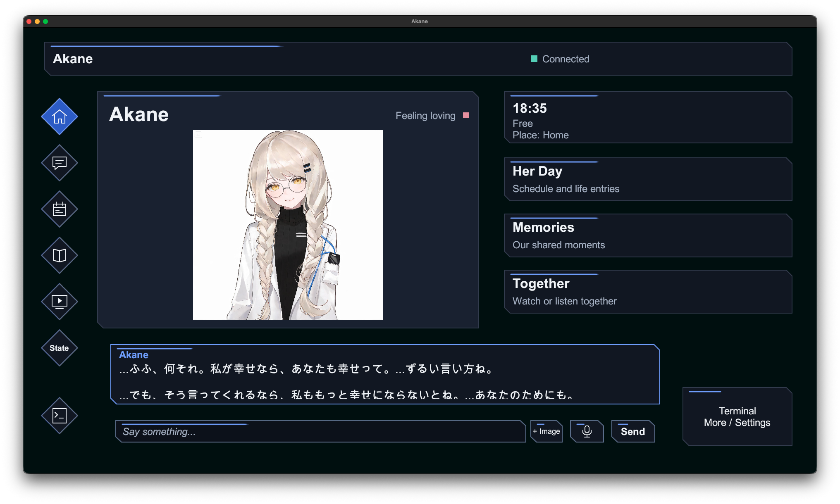Click the Say something text field
The height and width of the screenshot is (504, 840).
click(320, 431)
